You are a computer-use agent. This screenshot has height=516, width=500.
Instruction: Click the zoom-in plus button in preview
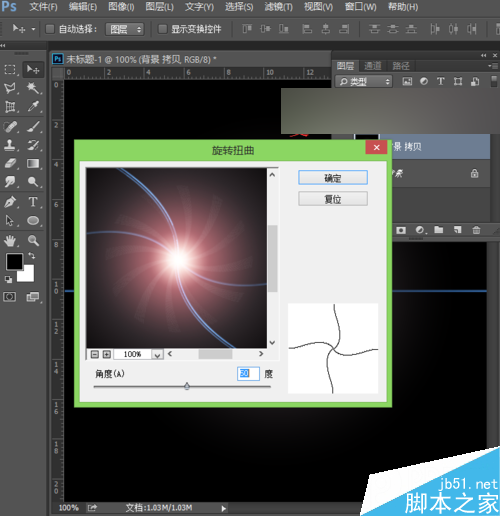[x=107, y=354]
